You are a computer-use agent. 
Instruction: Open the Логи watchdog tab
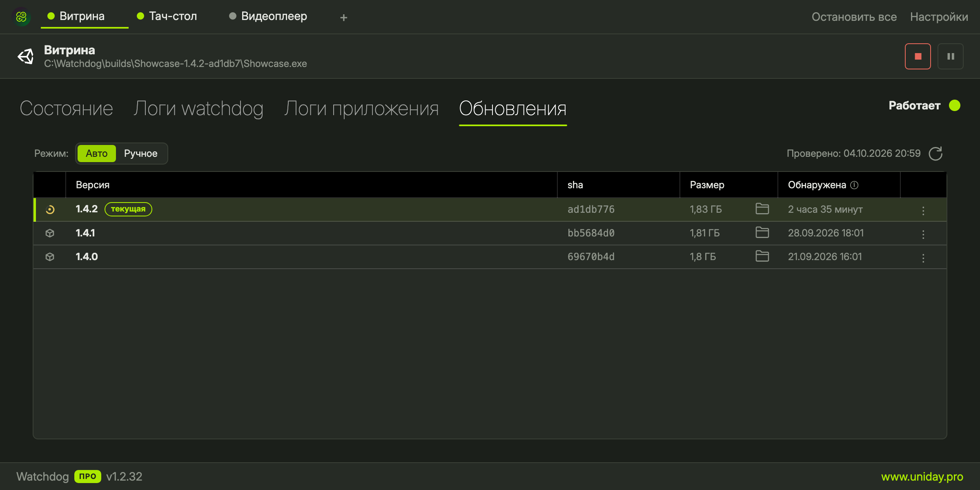coord(198,109)
